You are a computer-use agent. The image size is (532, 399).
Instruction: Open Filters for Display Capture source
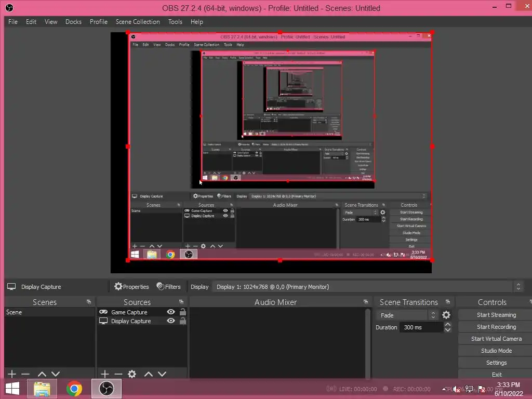tap(169, 287)
